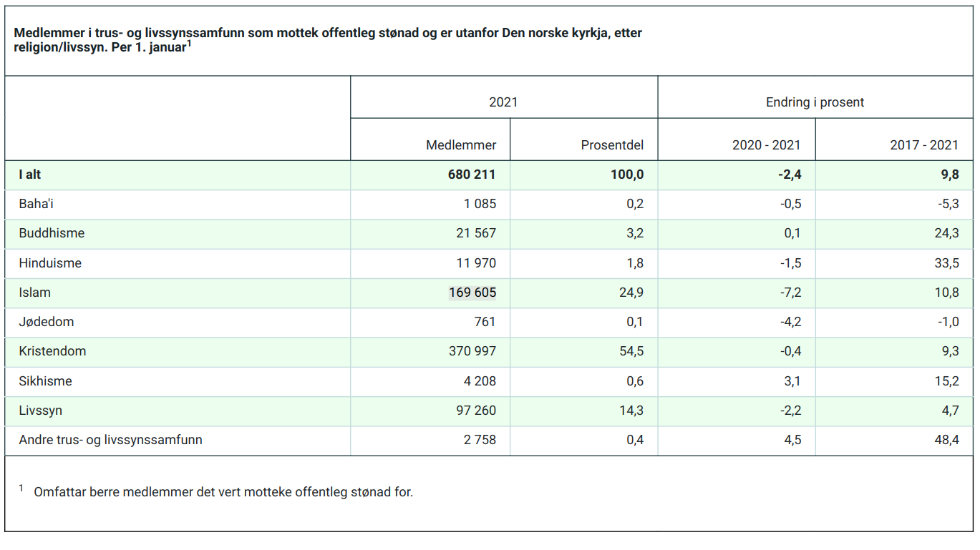Click the Jødedom row label

pos(47,322)
